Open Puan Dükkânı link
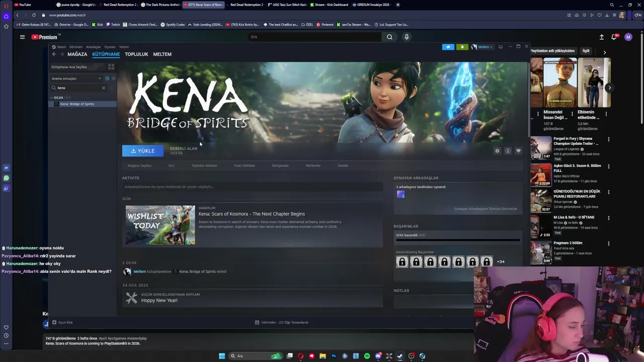The width and height of the screenshot is (644, 362). (x=245, y=165)
